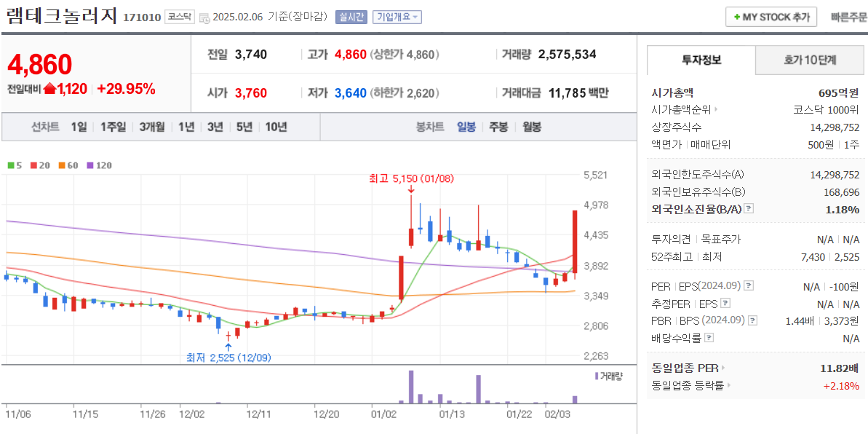The image size is (868, 434).
Task: Click the 동일업종 PER value 11.82배
Action: click(x=840, y=368)
